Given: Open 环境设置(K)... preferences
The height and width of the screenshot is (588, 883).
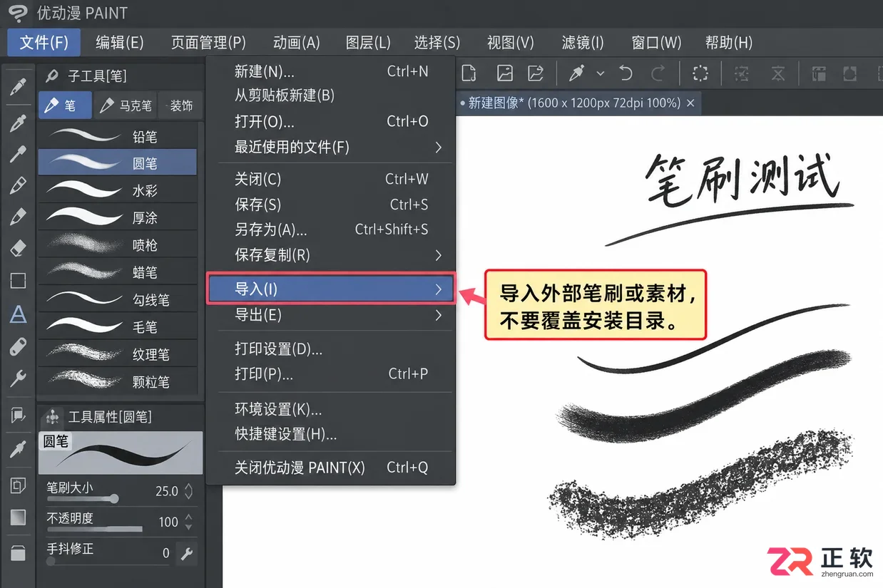Looking at the screenshot, I should point(332,410).
